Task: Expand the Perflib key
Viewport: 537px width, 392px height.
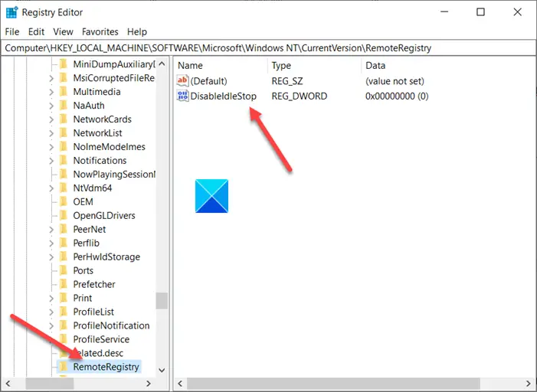Action: click(x=51, y=243)
